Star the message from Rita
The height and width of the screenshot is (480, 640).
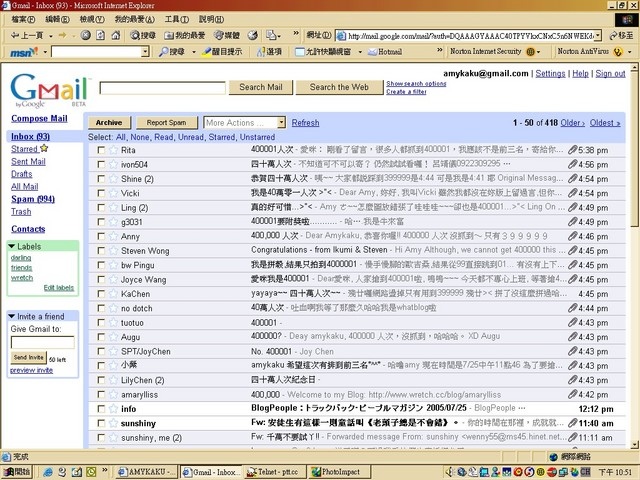tap(113, 150)
